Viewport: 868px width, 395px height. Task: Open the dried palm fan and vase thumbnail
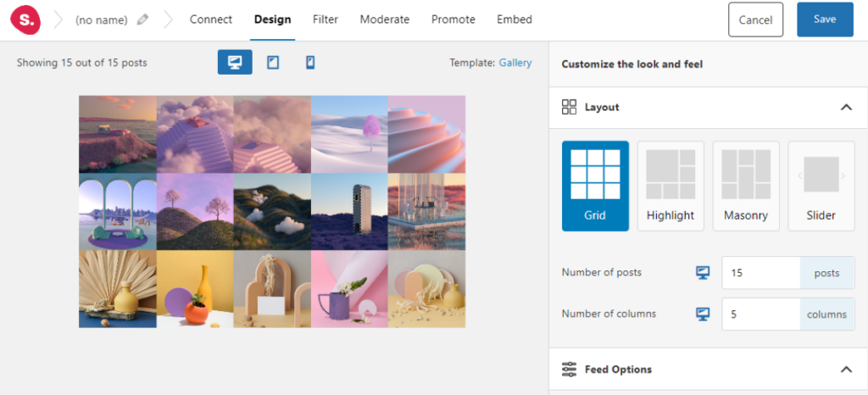(117, 289)
